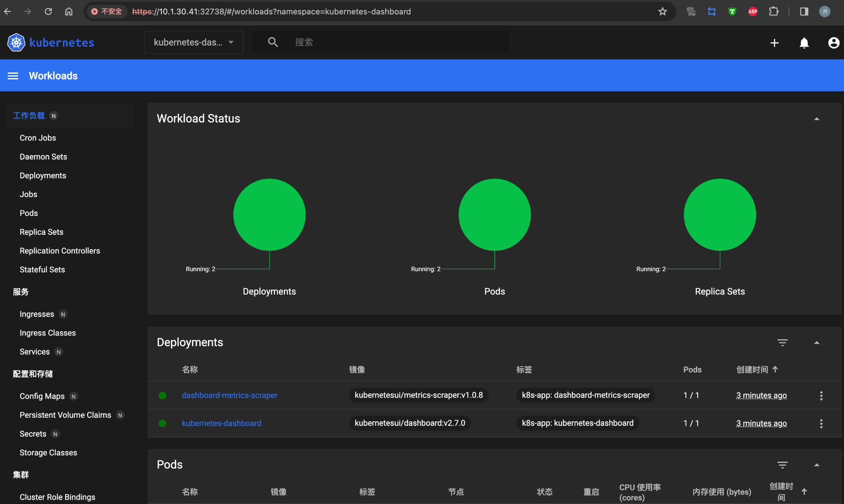Viewport: 844px width, 504px height.
Task: Click the browser back arrow
Action: coord(8,11)
